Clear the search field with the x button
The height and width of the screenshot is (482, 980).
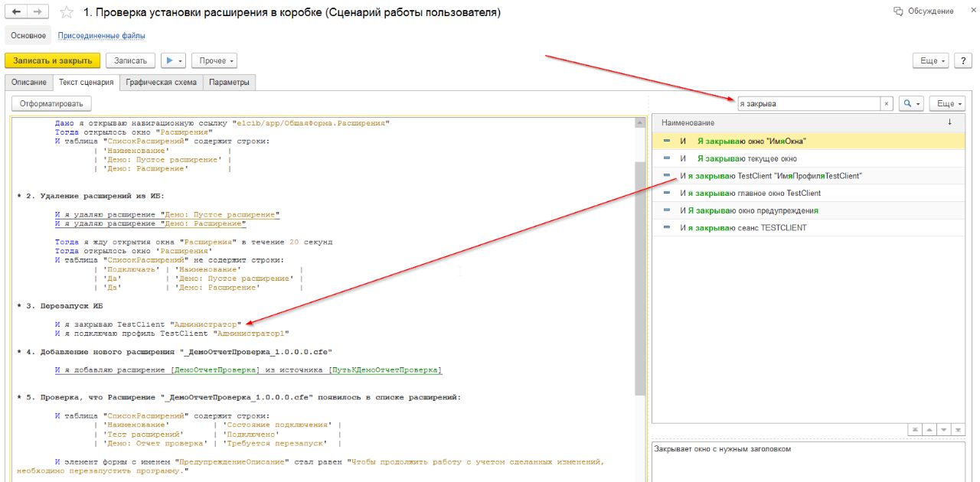click(887, 103)
